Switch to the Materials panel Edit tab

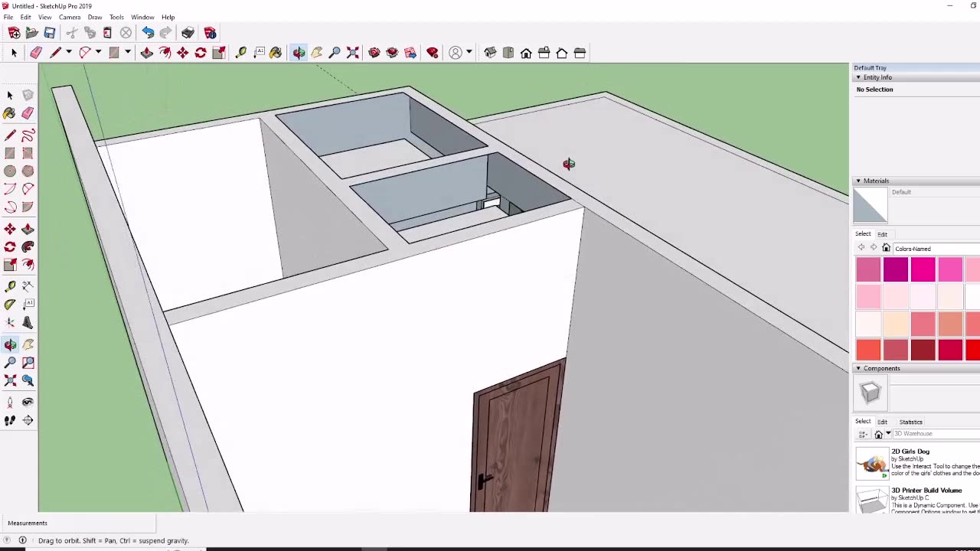pos(882,234)
